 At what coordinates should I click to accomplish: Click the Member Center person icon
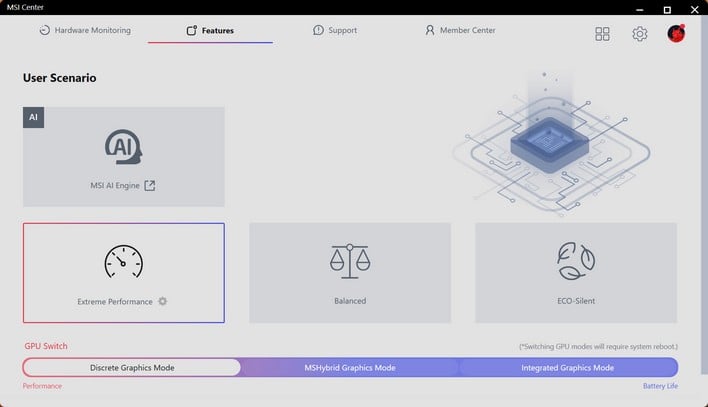[429, 30]
